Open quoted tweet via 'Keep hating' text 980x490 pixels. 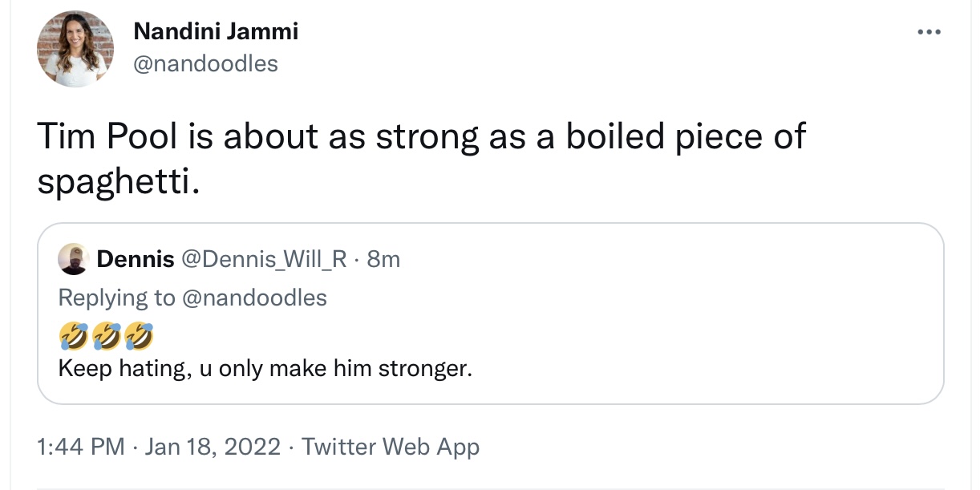[x=265, y=371]
